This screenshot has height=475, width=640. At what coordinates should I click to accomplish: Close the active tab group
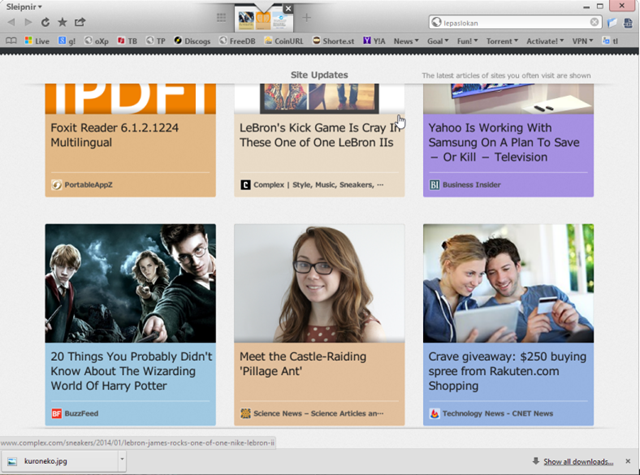tap(288, 8)
